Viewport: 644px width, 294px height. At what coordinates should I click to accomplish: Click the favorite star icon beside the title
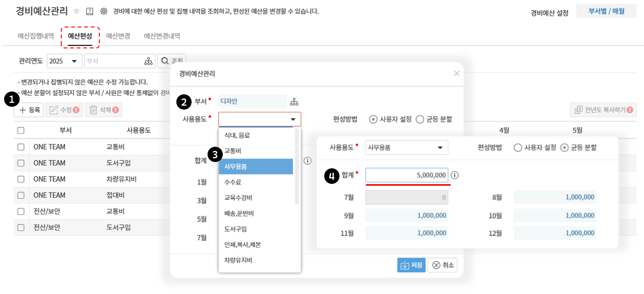[x=76, y=12]
